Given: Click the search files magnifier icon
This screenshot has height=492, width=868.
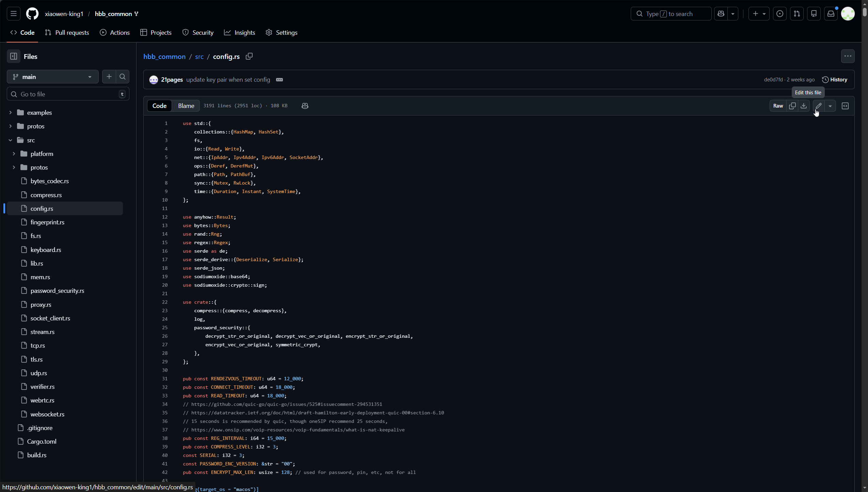Looking at the screenshot, I should [x=123, y=77].
